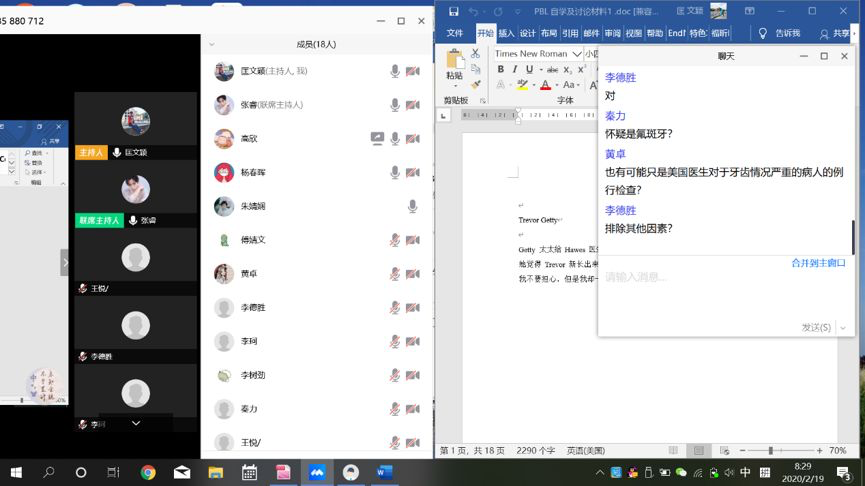Toggle subscript X2 formatting
Viewport: 865px width, 486px height.
[x=568, y=70]
